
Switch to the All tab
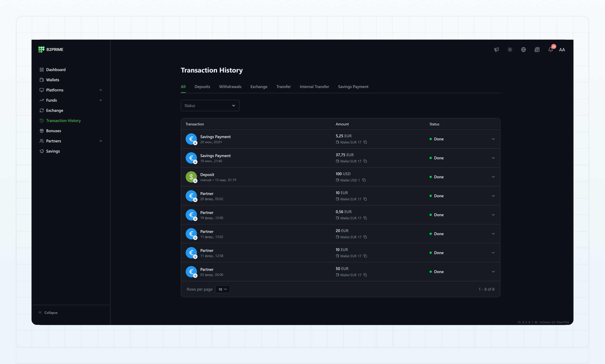[x=183, y=87]
